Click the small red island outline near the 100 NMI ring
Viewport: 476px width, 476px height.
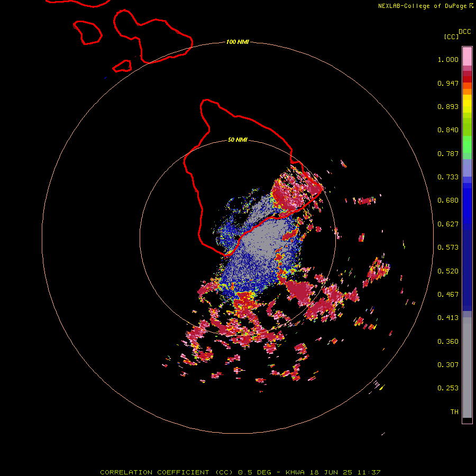coord(122,66)
